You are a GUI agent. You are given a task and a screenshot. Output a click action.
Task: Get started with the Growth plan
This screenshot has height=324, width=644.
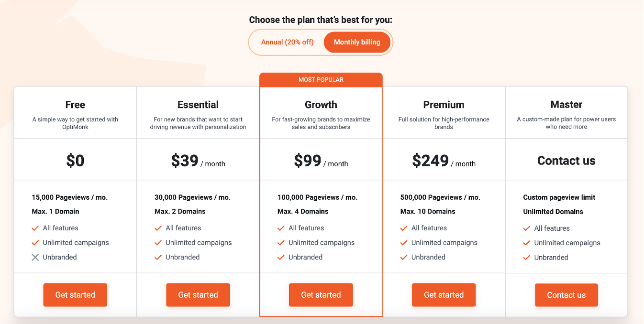pyautogui.click(x=321, y=295)
